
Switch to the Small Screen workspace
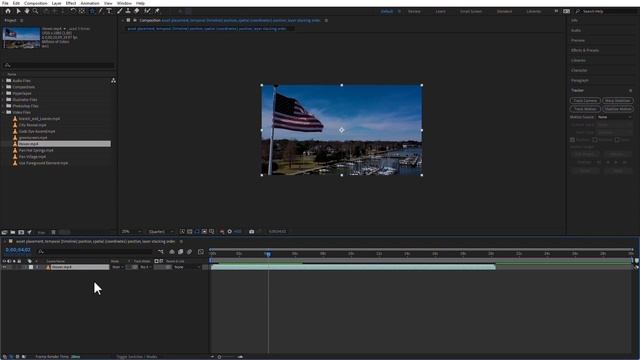[471, 11]
